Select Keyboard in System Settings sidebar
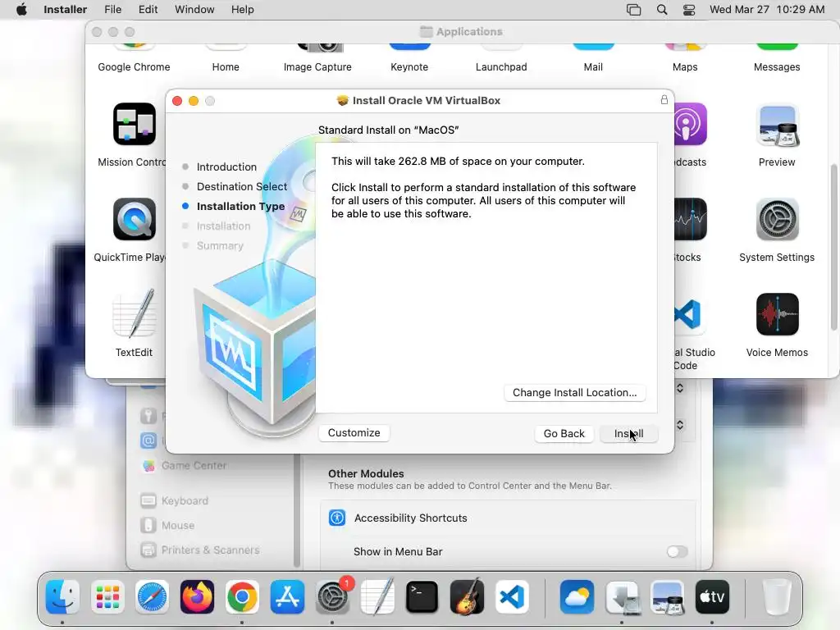The width and height of the screenshot is (840, 630). [x=185, y=500]
